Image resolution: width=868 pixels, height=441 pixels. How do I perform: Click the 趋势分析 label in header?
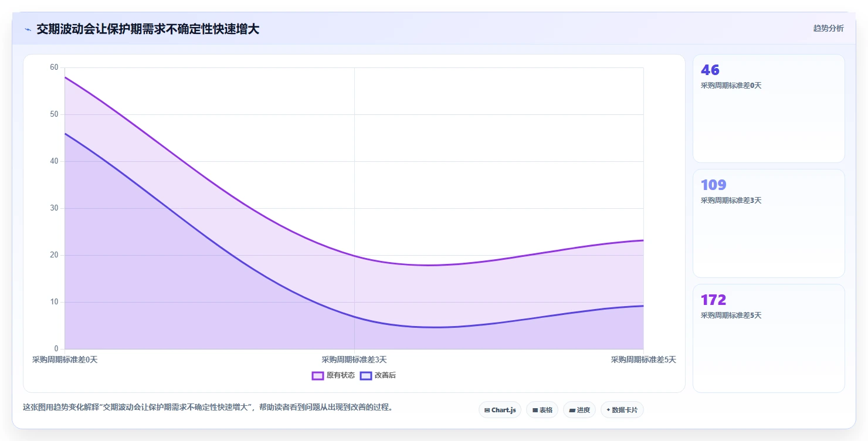point(828,28)
